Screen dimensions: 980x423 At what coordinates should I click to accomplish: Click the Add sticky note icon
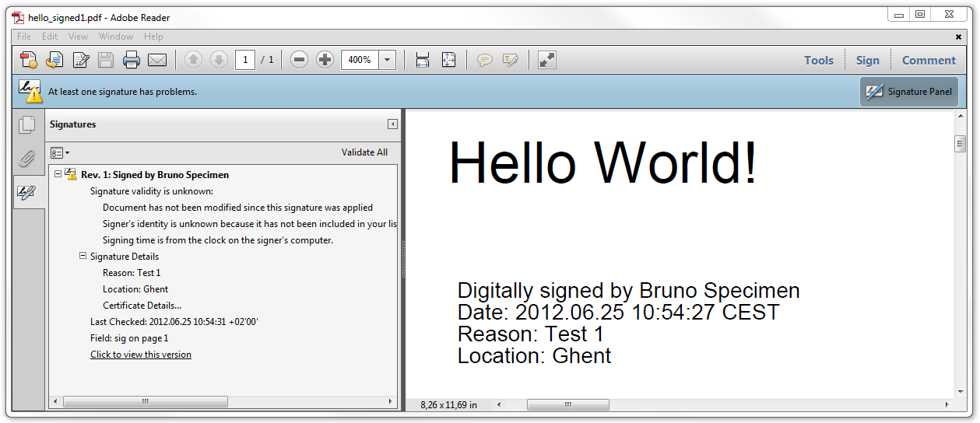point(485,60)
